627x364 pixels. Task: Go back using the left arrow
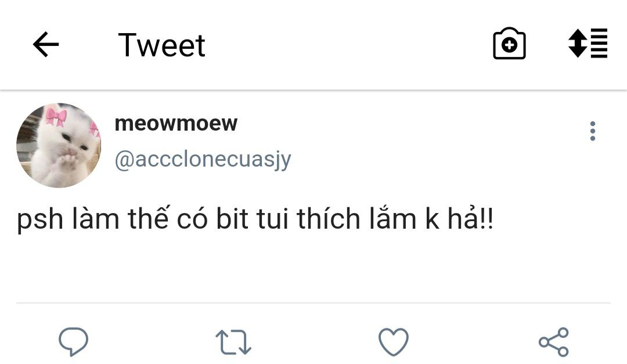pos(46,45)
